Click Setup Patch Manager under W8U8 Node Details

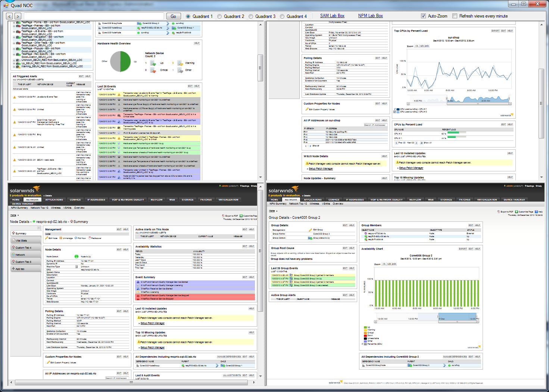coord(321,169)
